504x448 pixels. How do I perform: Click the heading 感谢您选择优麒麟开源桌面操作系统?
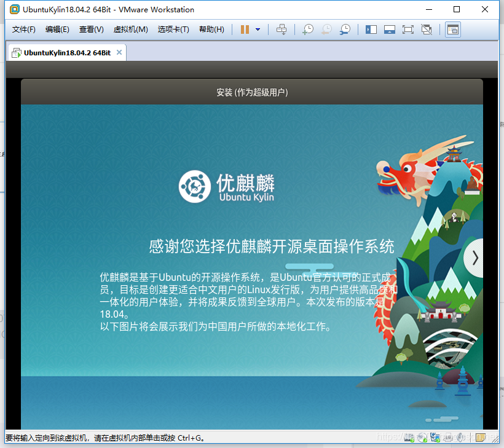coord(272,246)
